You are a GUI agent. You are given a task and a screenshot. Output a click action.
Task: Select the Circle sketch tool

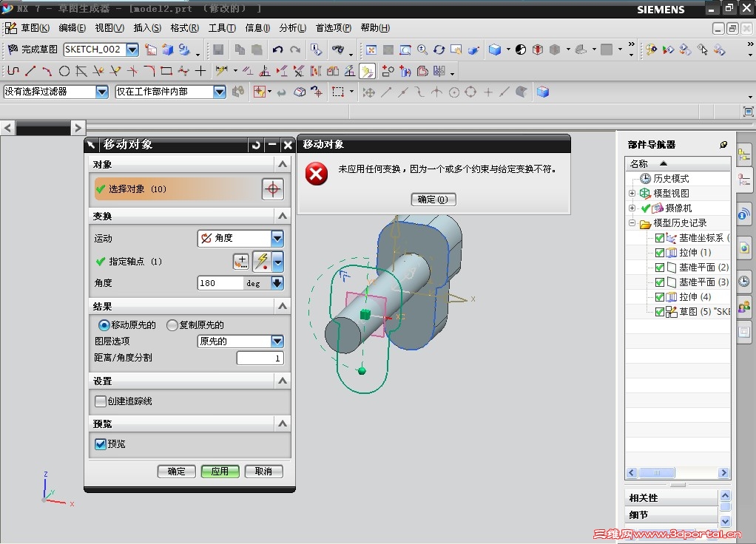pos(64,71)
